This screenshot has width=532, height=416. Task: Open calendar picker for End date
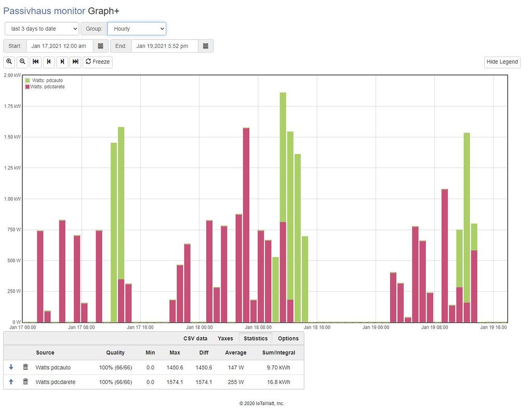[x=206, y=46]
